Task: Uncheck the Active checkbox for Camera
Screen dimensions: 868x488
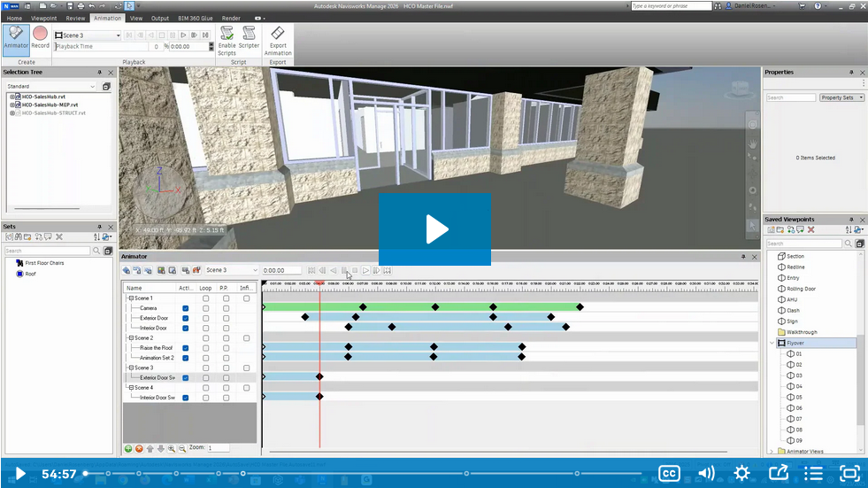Action: point(185,308)
